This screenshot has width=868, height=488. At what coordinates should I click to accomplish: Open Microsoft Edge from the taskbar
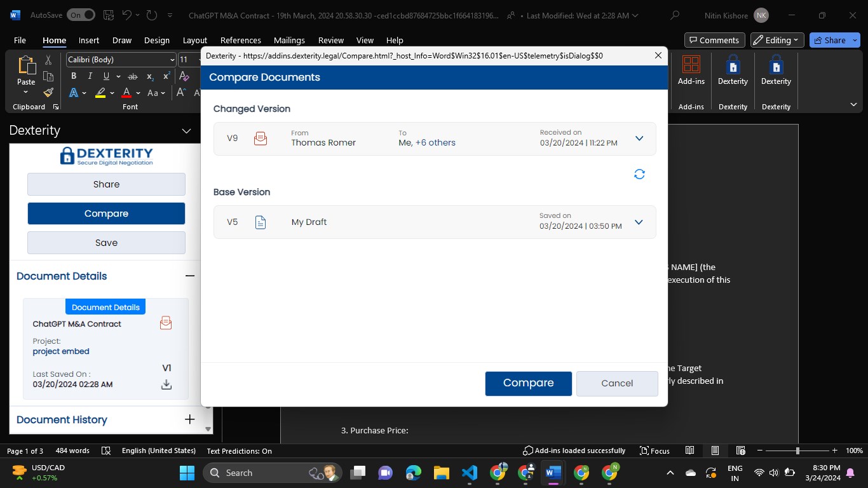[x=414, y=473]
